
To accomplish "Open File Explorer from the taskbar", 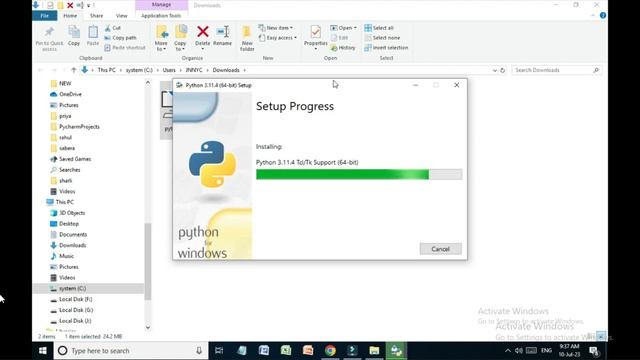I will click(374, 351).
